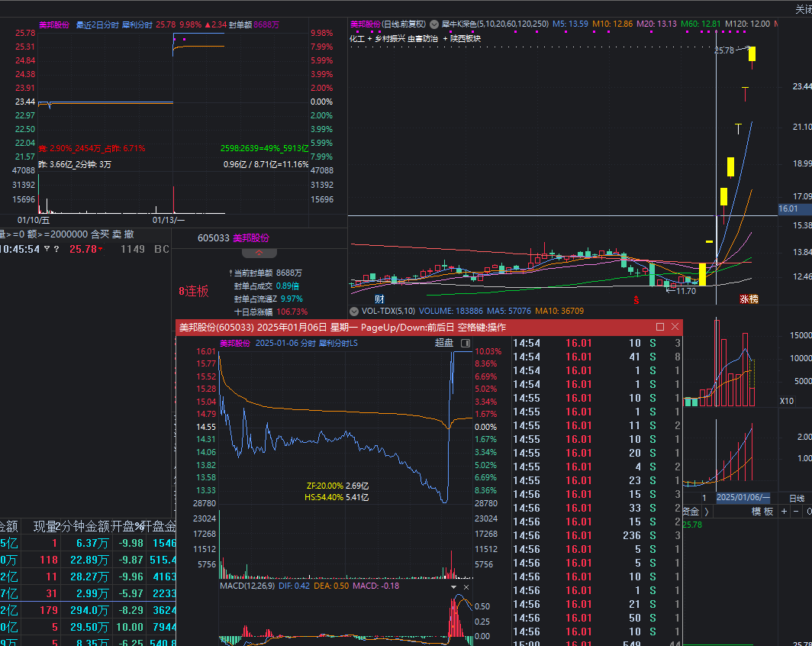The image size is (812, 646).
Task: Click the 涨榜 marker below the candlesticks
Action: click(x=749, y=299)
